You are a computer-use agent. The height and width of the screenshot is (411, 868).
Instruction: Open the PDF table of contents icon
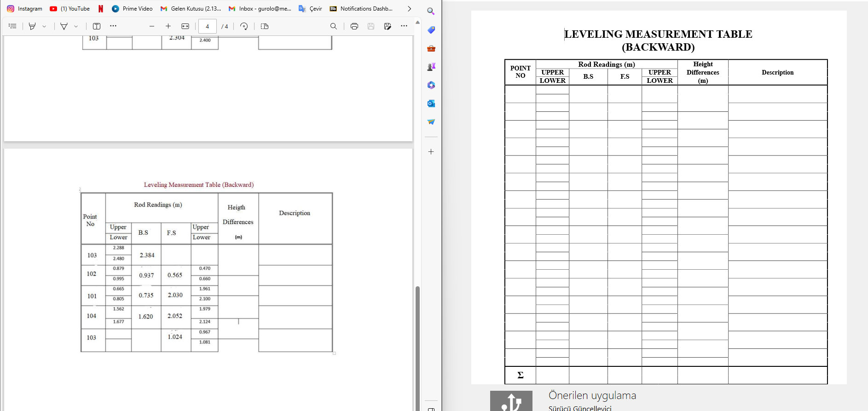[12, 26]
